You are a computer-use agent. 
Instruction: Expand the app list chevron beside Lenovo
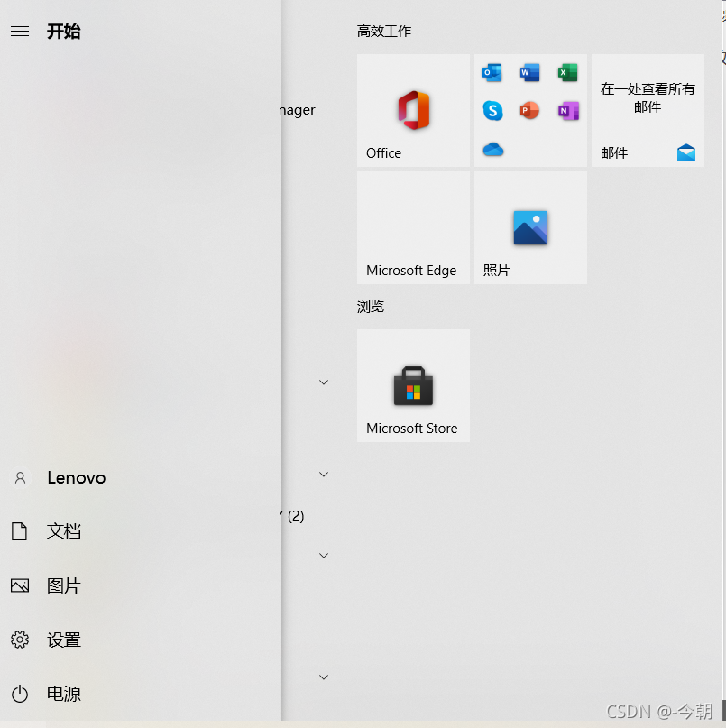(324, 474)
